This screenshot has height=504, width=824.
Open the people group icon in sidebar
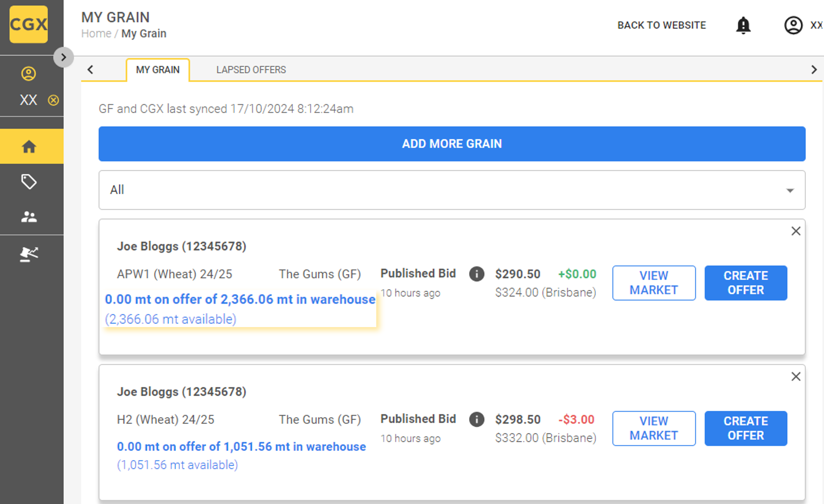[x=29, y=217]
